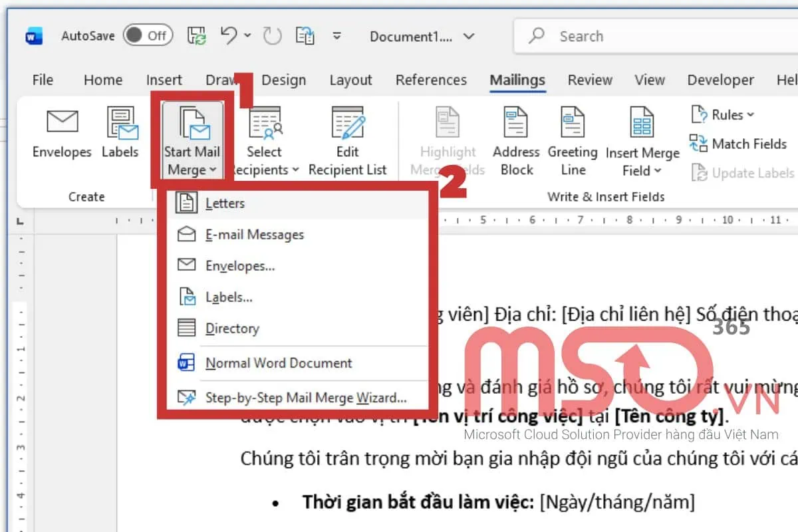Switch to the Review ribbon tab

click(589, 80)
